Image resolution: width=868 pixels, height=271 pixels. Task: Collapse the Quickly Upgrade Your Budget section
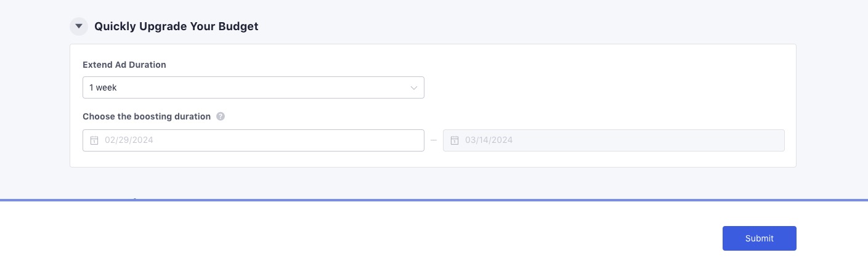tap(78, 26)
